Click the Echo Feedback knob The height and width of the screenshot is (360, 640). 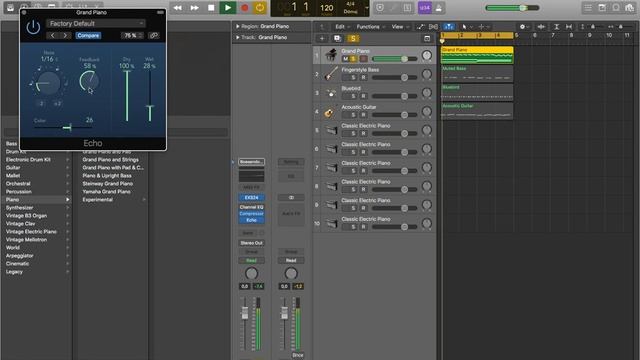tap(89, 81)
